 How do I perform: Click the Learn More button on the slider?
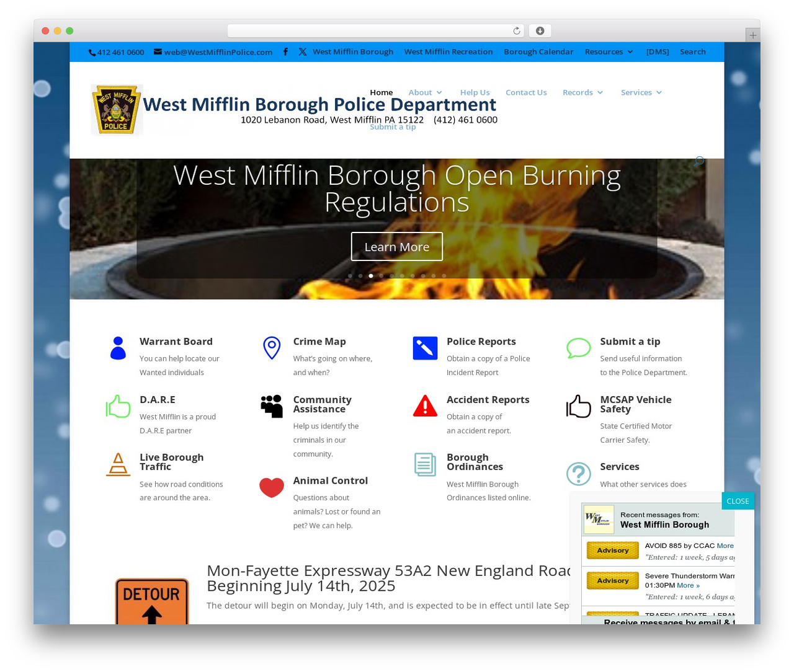397,247
